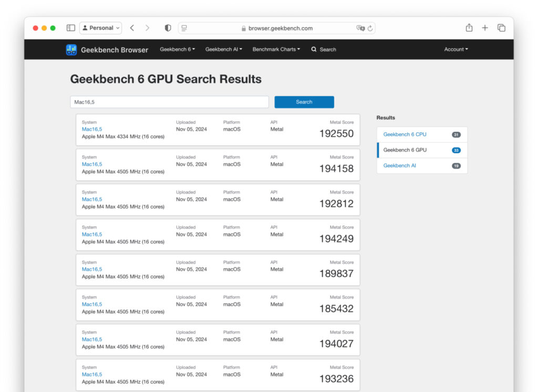Click the Metal score 194027
538x392 pixels.
click(336, 344)
